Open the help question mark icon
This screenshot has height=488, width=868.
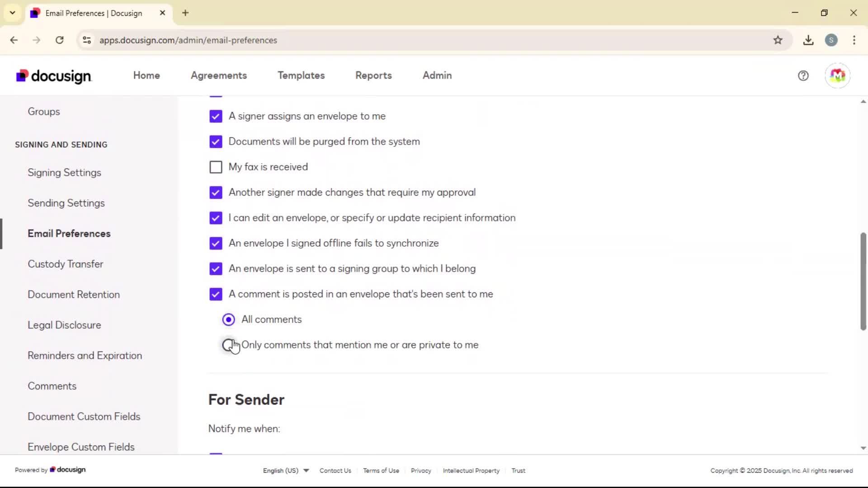803,75
